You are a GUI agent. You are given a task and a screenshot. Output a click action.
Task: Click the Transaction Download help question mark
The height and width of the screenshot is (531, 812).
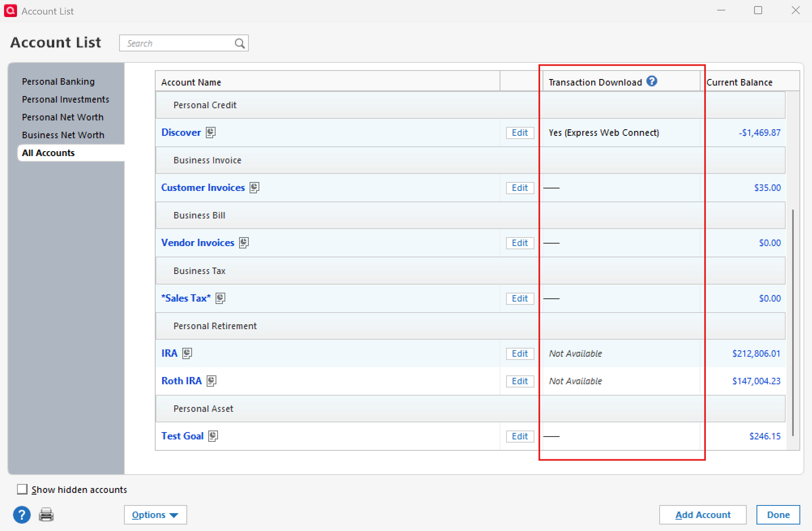click(652, 81)
